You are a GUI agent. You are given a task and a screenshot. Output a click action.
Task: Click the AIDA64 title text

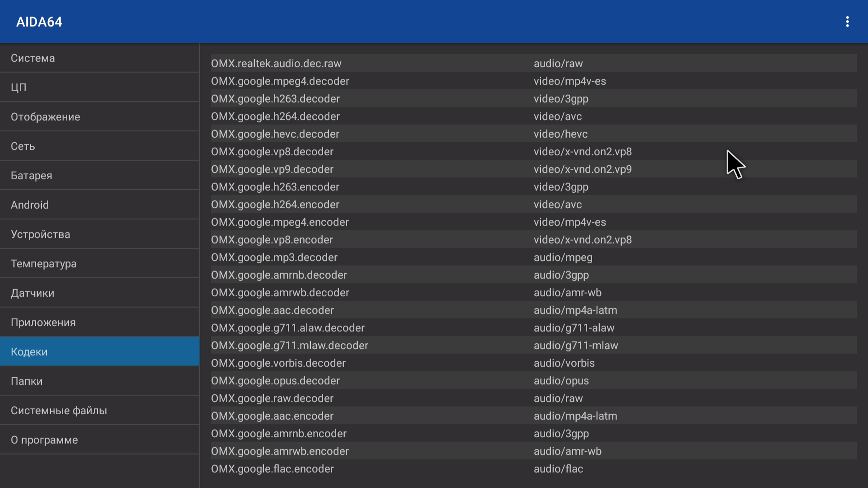[39, 22]
